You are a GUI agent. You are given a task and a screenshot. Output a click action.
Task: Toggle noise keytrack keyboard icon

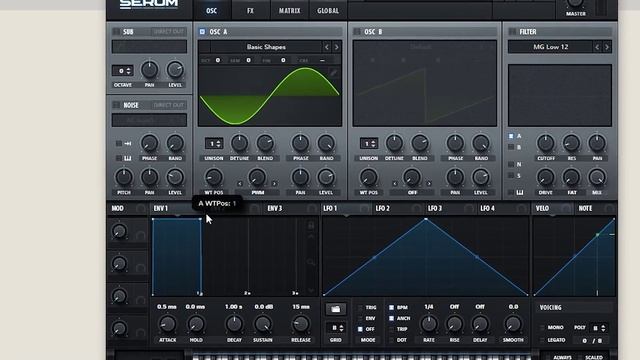tap(127, 158)
